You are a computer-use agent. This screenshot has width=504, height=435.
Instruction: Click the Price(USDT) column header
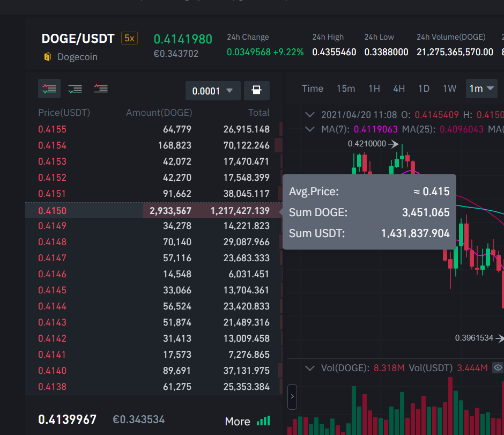tap(64, 113)
